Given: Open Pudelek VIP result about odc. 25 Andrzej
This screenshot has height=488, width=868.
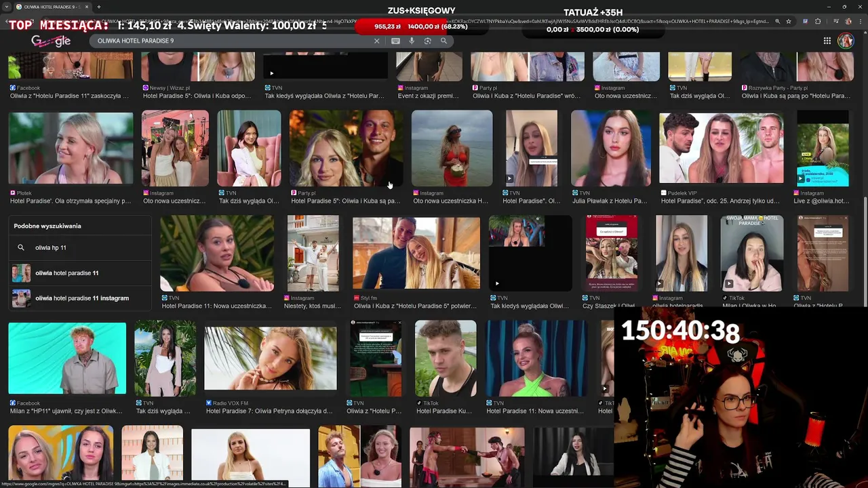Looking at the screenshot, I should tap(721, 201).
